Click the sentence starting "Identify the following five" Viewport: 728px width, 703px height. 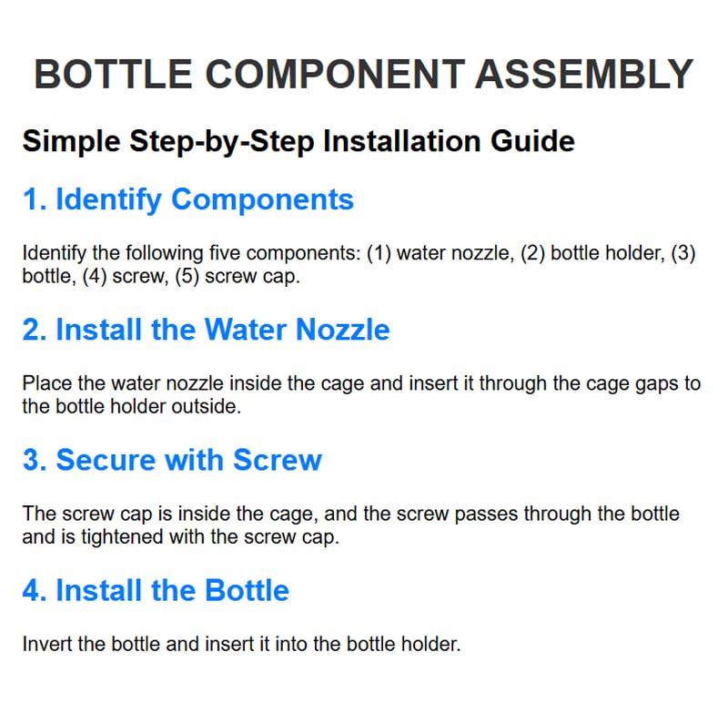pos(359,264)
